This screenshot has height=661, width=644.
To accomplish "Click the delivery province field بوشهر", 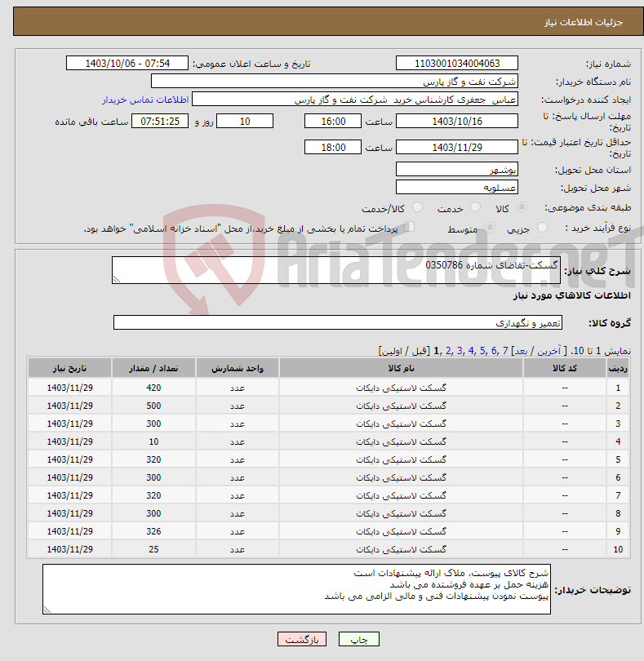I will point(457,170).
